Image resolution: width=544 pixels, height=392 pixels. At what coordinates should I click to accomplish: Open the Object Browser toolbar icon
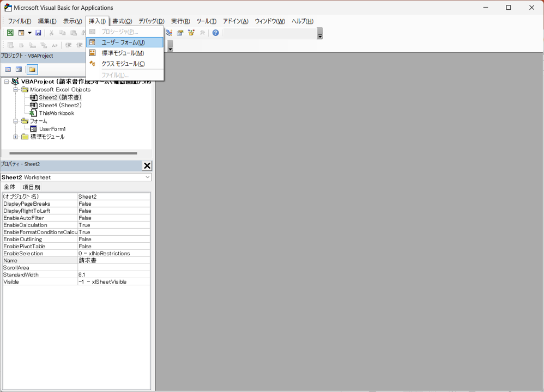(x=191, y=33)
